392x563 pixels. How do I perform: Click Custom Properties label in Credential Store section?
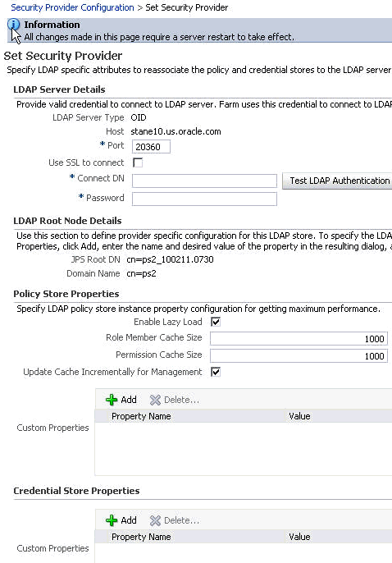[52, 548]
